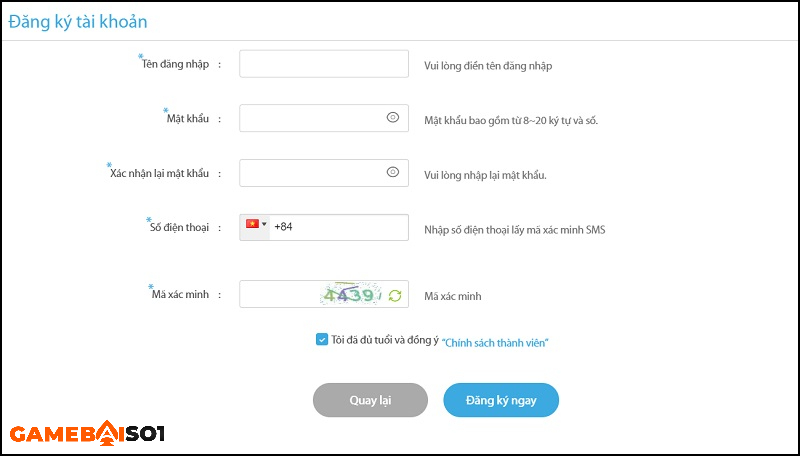Focus the Tên đăng nhập input field
Viewport: 800px width, 456px height.
tap(324, 64)
